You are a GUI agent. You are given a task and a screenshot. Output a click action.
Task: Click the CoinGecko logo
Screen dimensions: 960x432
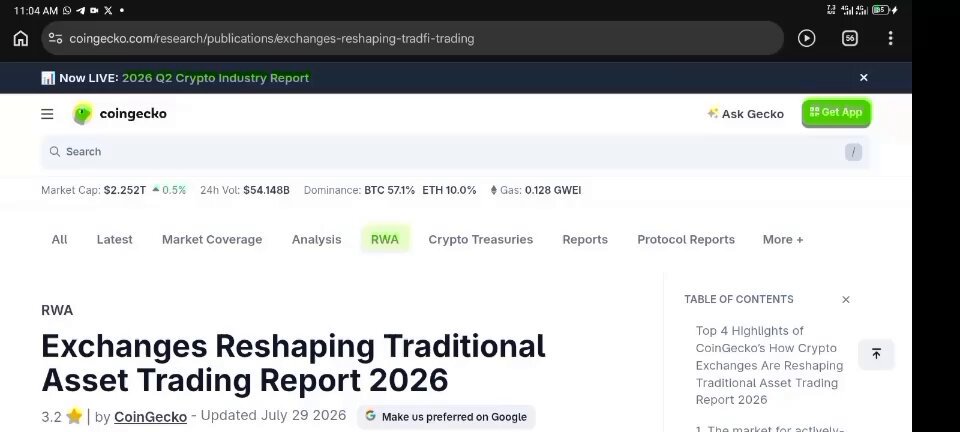119,114
